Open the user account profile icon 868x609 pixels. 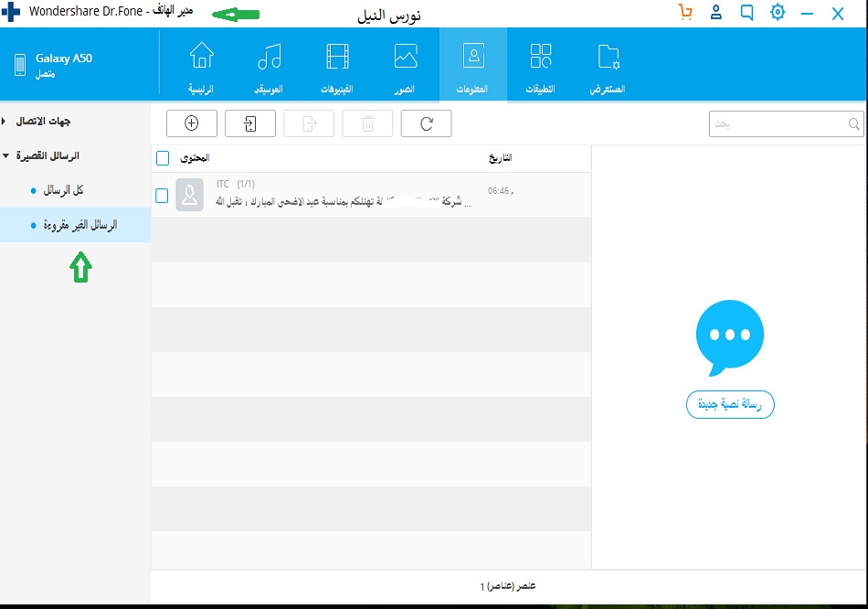(x=716, y=13)
